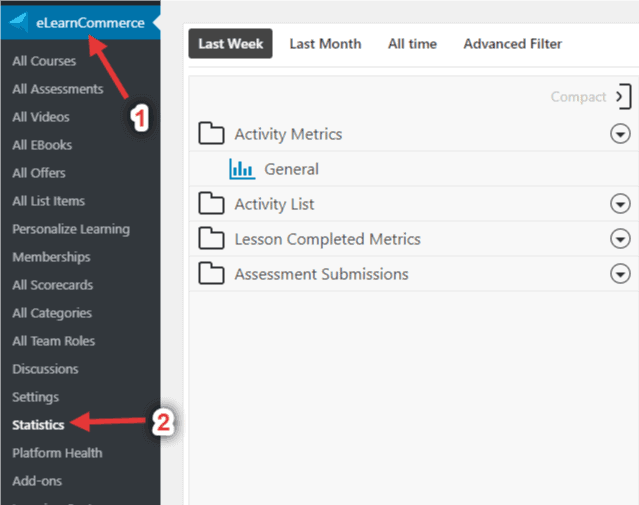This screenshot has height=505, width=639.
Task: Expand the Assessment Submissions arrow
Action: [x=620, y=273]
